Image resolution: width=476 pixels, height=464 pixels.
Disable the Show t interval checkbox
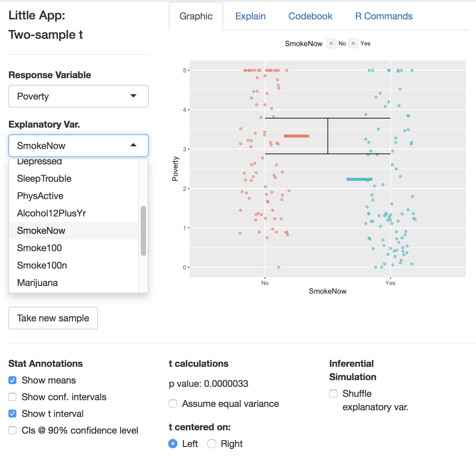coord(12,414)
